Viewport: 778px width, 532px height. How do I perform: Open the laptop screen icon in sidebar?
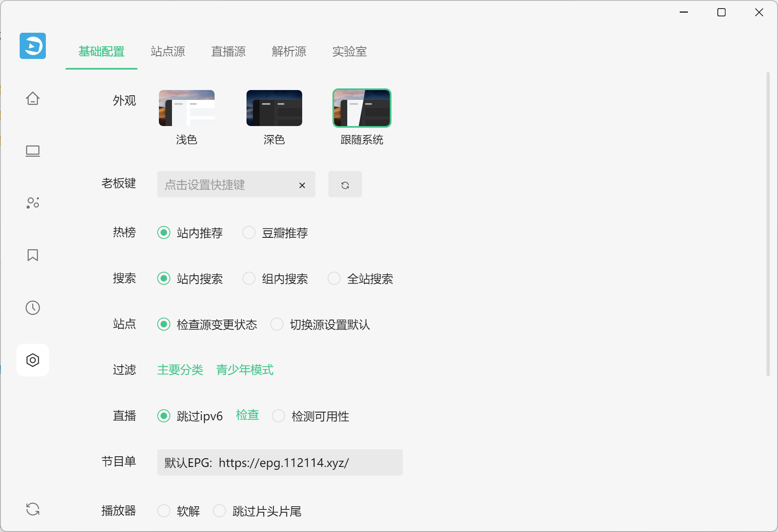point(33,151)
